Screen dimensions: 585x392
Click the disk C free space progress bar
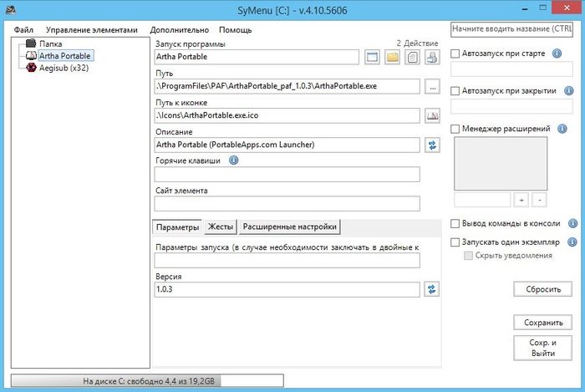point(147,381)
